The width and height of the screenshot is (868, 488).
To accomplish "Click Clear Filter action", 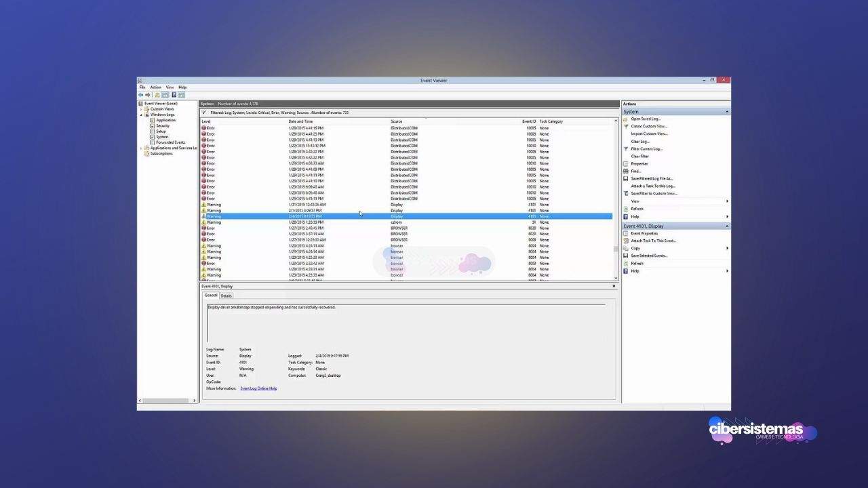I will coord(639,156).
